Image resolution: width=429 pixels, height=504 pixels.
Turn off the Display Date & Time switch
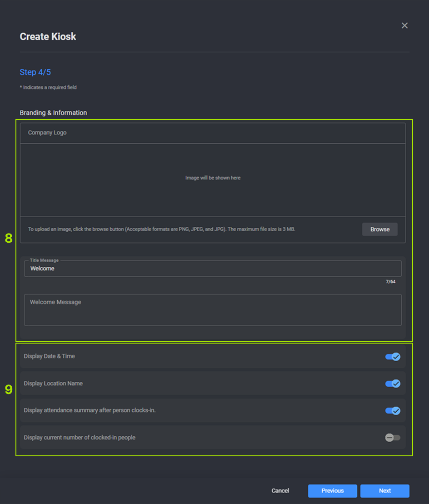[393, 357]
